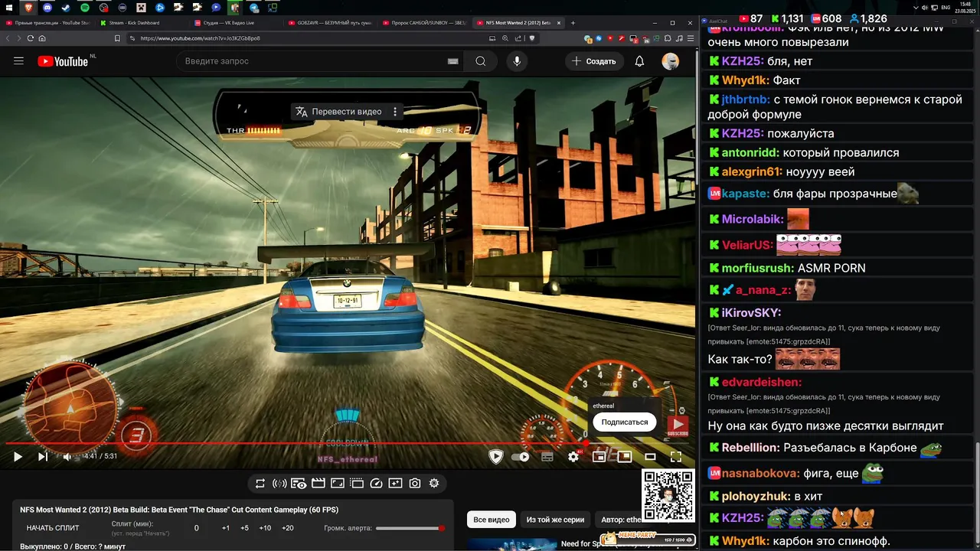The image size is (980, 551).
Task: Open YouTube notifications bell
Action: [x=639, y=61]
